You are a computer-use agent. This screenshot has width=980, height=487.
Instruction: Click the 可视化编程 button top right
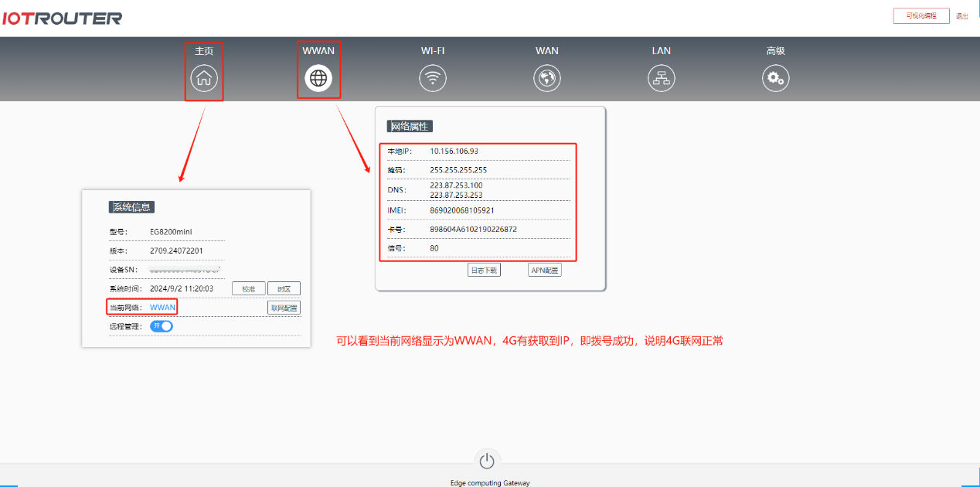[921, 15]
